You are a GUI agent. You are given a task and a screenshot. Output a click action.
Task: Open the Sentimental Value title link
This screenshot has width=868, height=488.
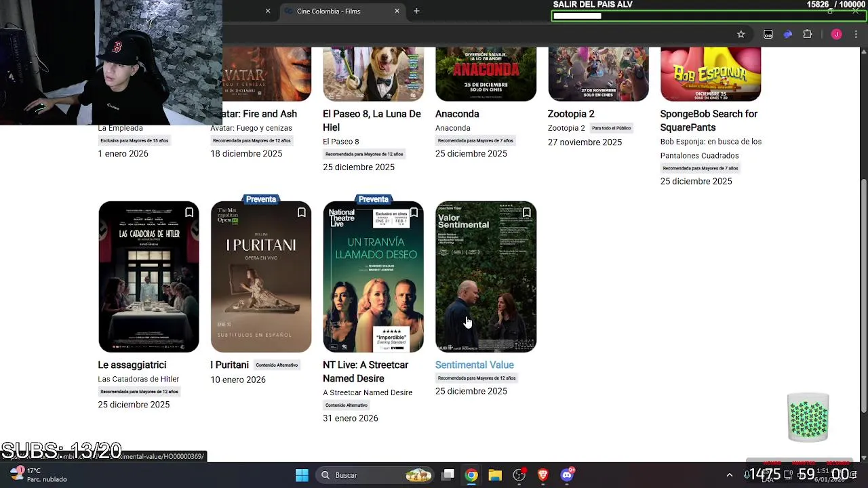point(475,365)
